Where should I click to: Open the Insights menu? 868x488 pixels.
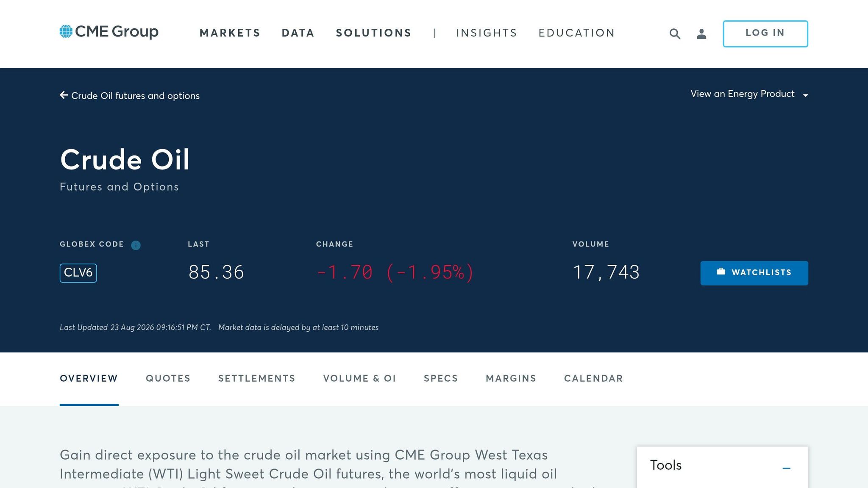487,33
